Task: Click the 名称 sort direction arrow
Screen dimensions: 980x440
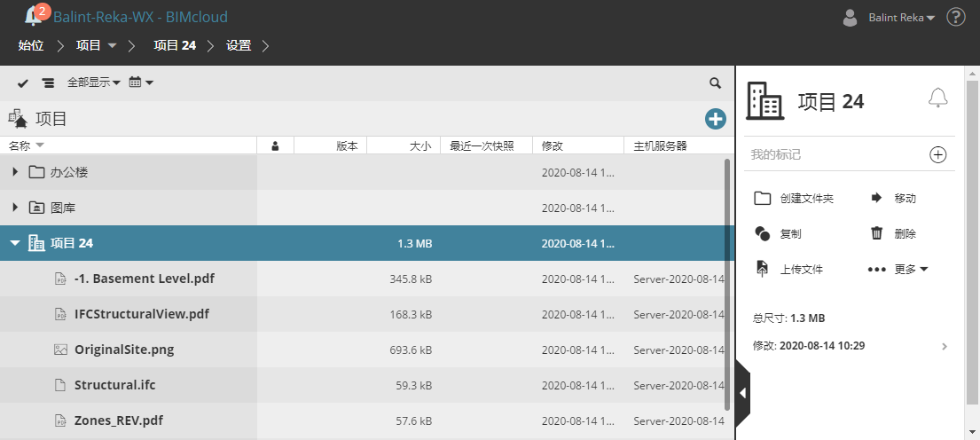Action: click(x=40, y=145)
